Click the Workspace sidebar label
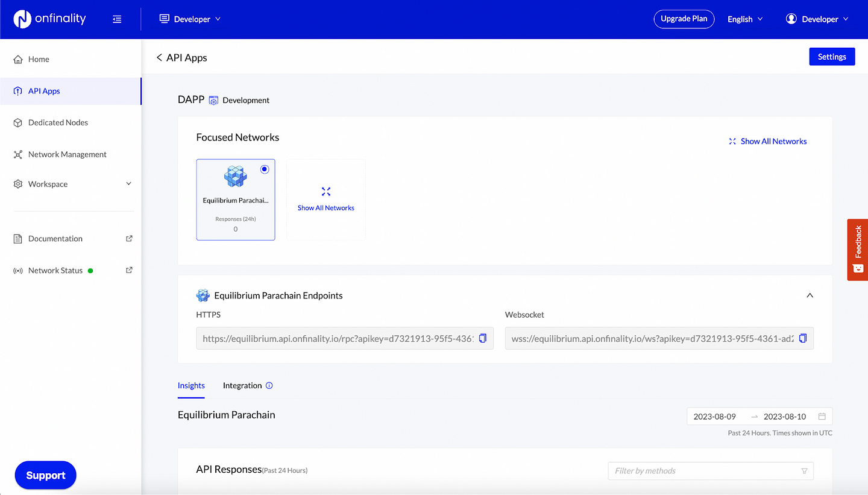The width and height of the screenshot is (868, 495). (x=48, y=184)
